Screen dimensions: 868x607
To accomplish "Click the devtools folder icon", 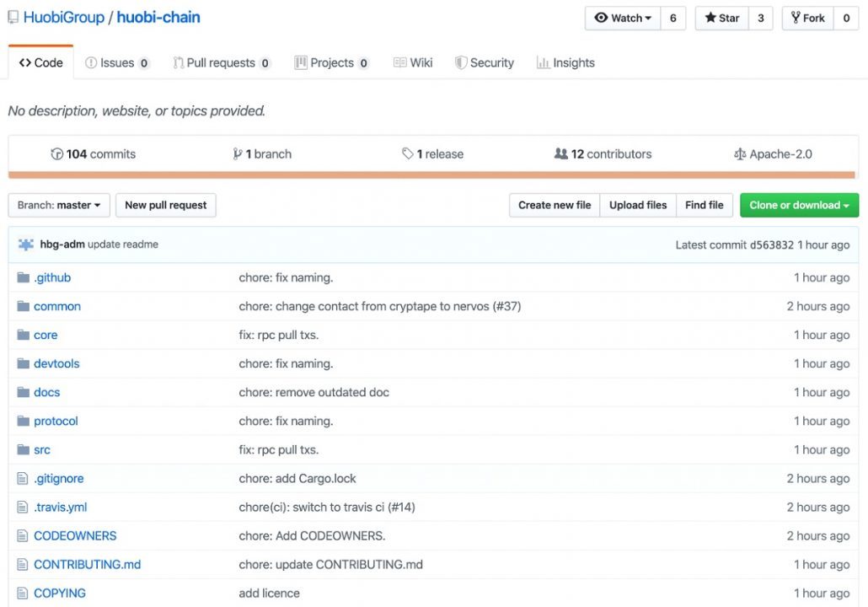I will click(x=23, y=364).
